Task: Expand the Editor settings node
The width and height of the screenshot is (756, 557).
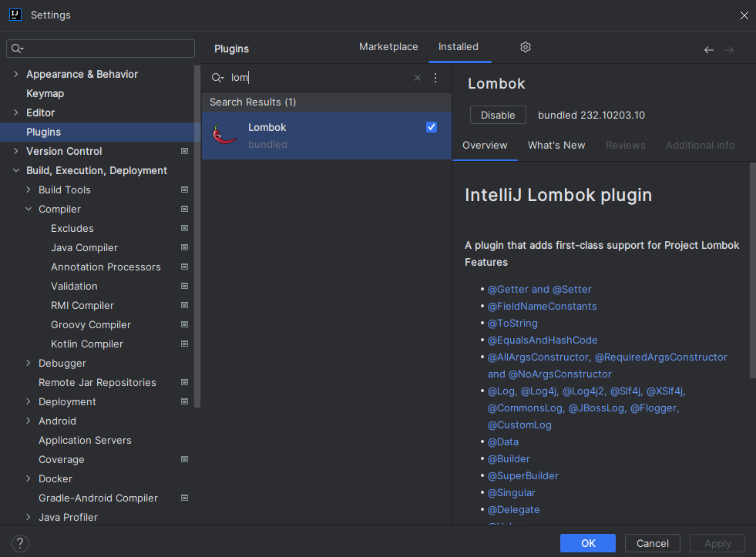Action: point(16,112)
